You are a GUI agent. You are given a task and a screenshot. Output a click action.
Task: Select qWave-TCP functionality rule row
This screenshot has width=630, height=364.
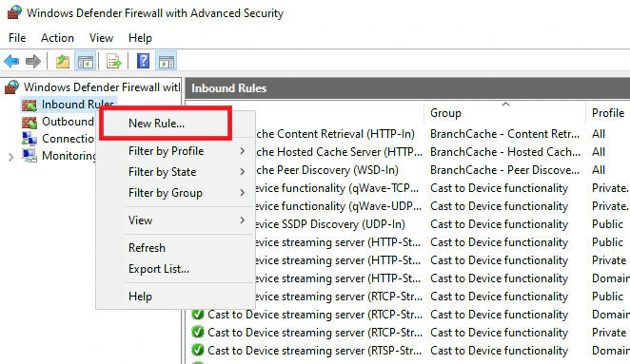pos(442,188)
